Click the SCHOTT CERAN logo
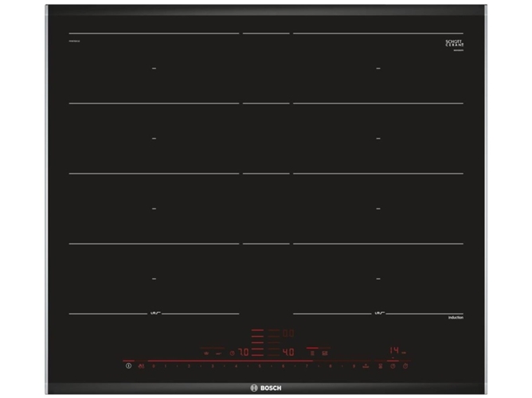 click(x=454, y=43)
